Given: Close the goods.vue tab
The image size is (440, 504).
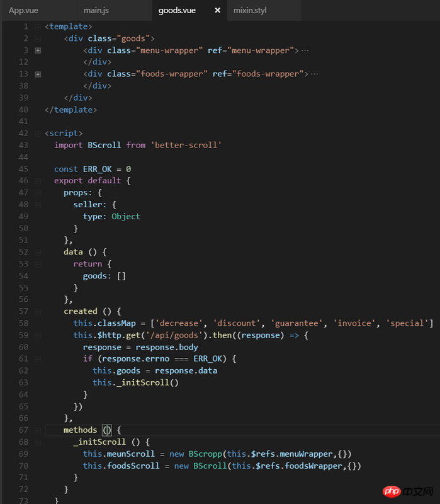Looking at the screenshot, I should (x=217, y=11).
